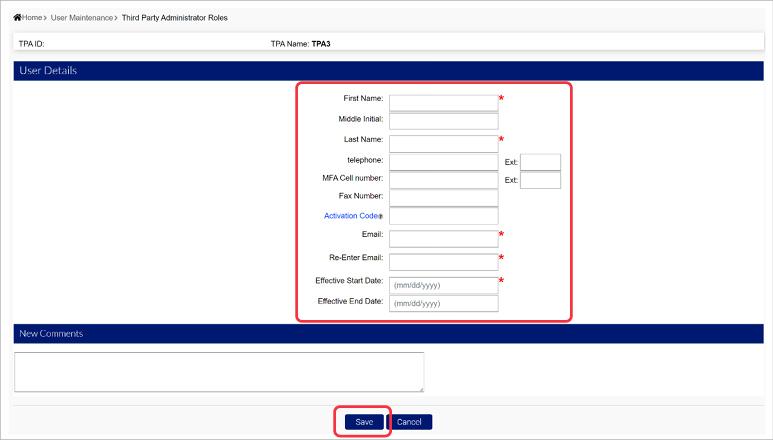Click the Activation Code text box
This screenshot has height=440, width=773.
click(443, 216)
